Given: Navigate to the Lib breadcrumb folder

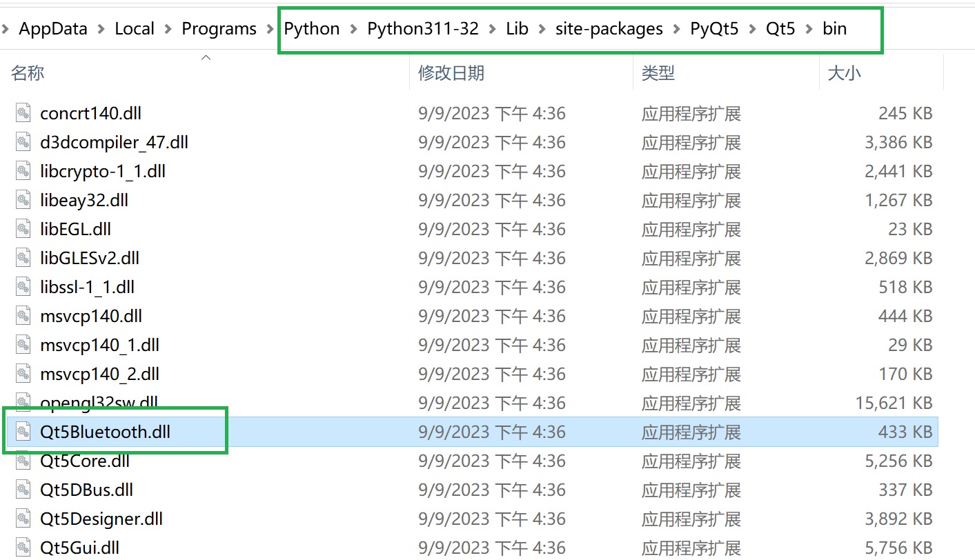Looking at the screenshot, I should 517,29.
